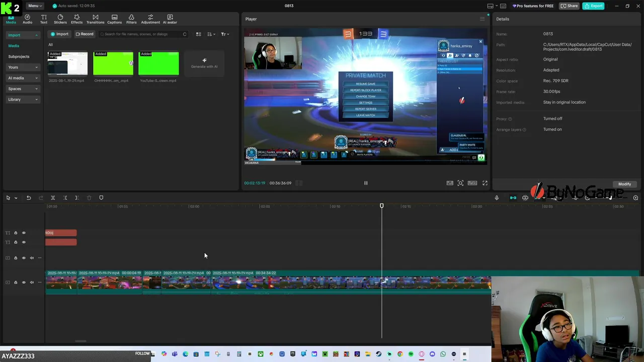This screenshot has height=362, width=644.
Task: Hide the second text track
Action: (24, 242)
